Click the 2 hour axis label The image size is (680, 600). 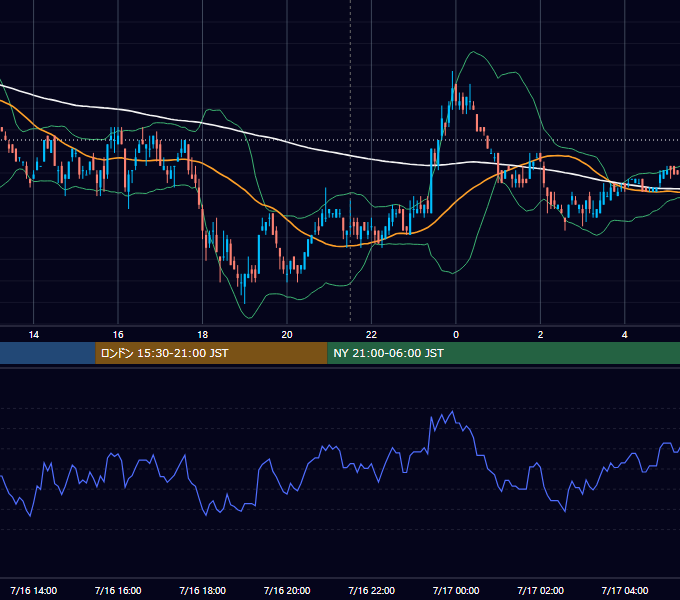tap(540, 335)
